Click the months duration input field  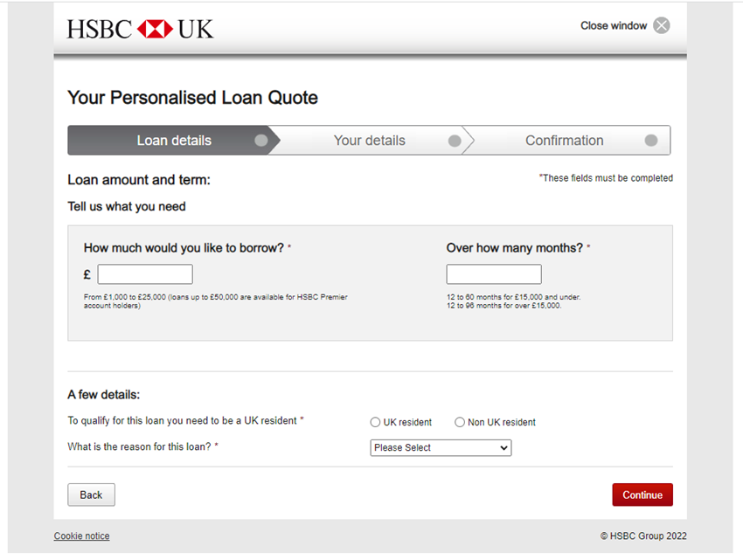pos(493,273)
